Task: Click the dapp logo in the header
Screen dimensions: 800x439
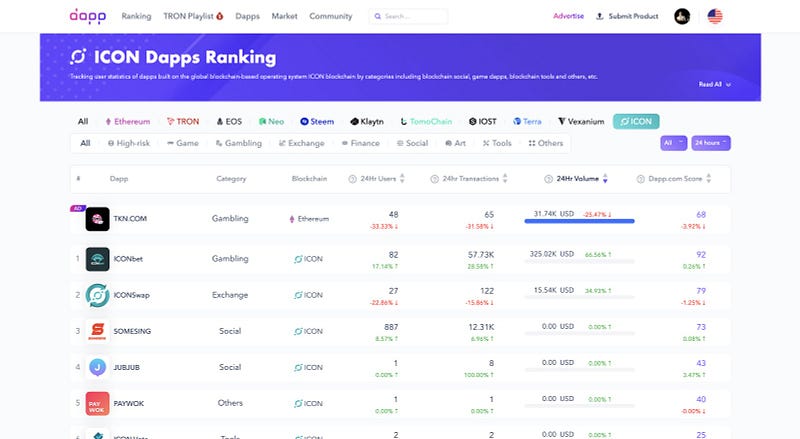Action: click(x=88, y=16)
